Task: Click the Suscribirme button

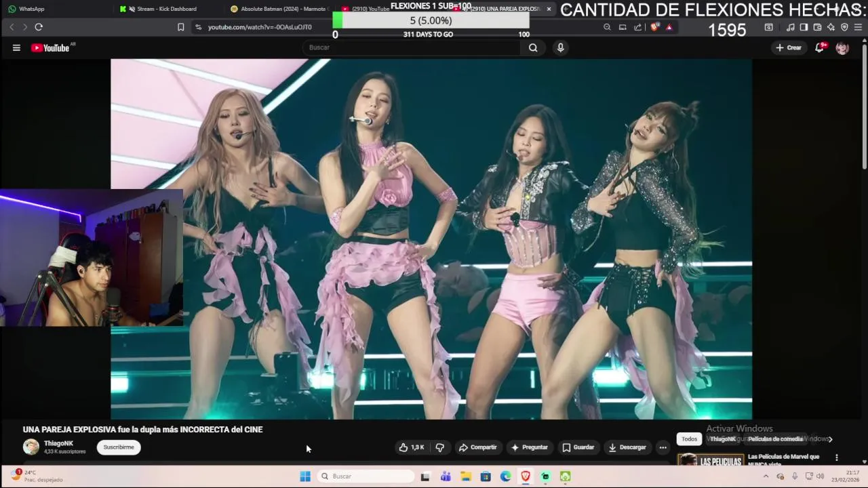Action: 119,447
